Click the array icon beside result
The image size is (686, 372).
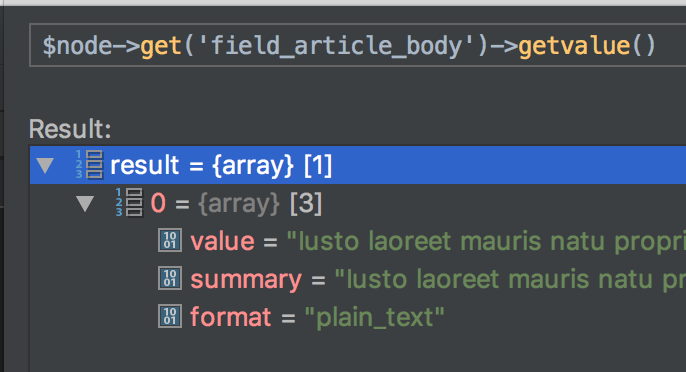(x=89, y=165)
